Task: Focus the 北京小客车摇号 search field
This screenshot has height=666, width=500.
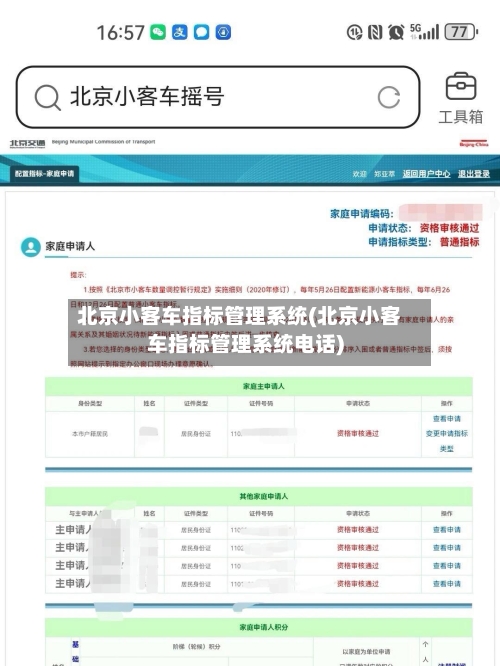Action: pyautogui.click(x=218, y=97)
